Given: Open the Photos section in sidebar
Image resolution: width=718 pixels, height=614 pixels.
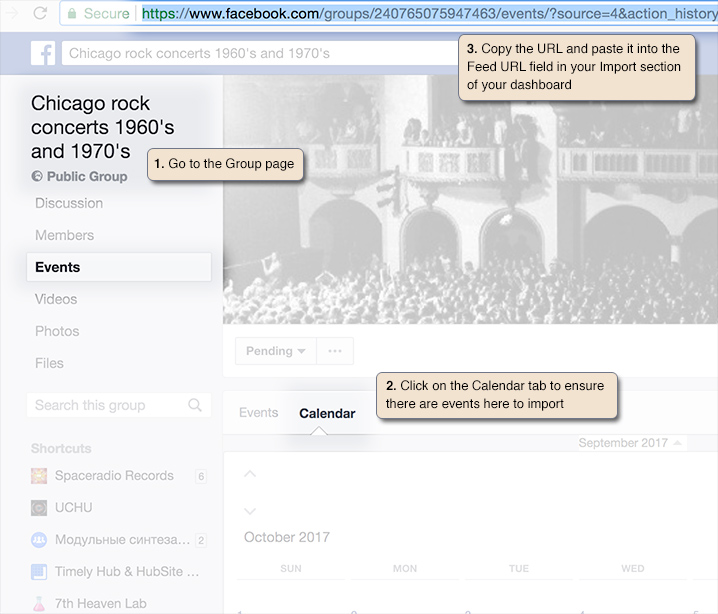Looking at the screenshot, I should click(x=57, y=331).
